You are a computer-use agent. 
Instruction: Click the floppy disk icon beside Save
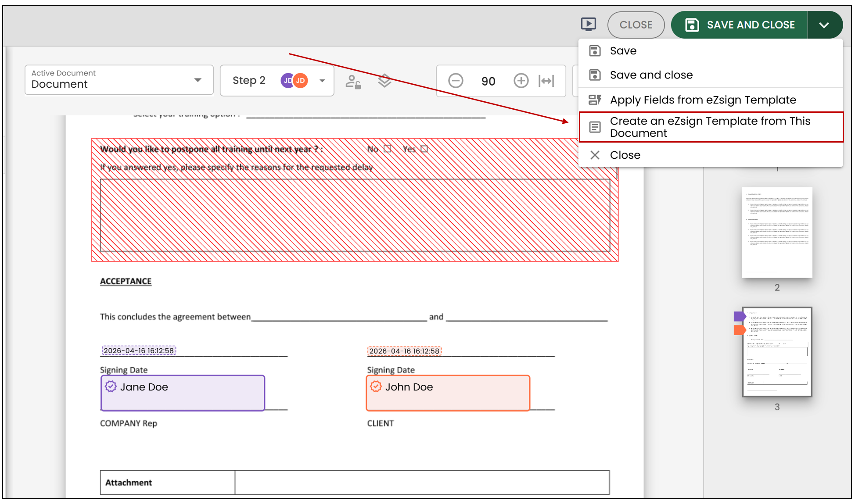tap(595, 51)
